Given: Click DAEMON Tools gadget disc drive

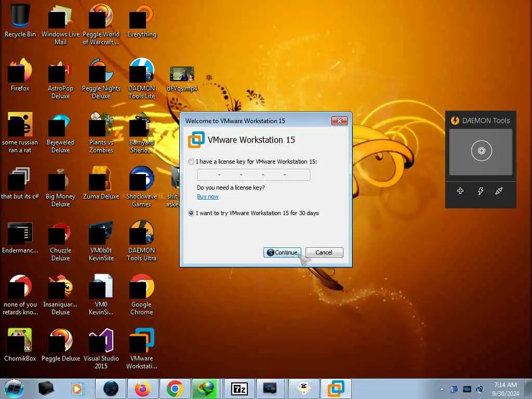Looking at the screenshot, I should coord(481,151).
